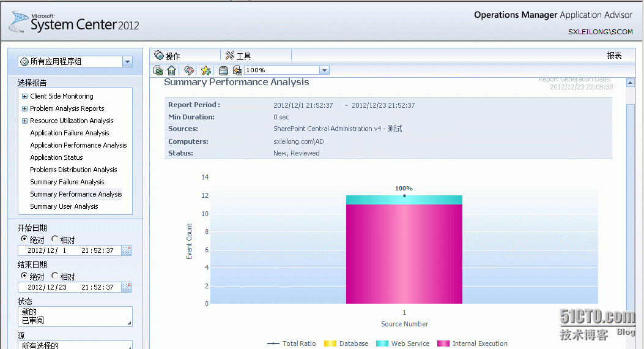Click the cyan Web Service bar segment
The width and height of the screenshot is (644, 349).
click(x=404, y=200)
